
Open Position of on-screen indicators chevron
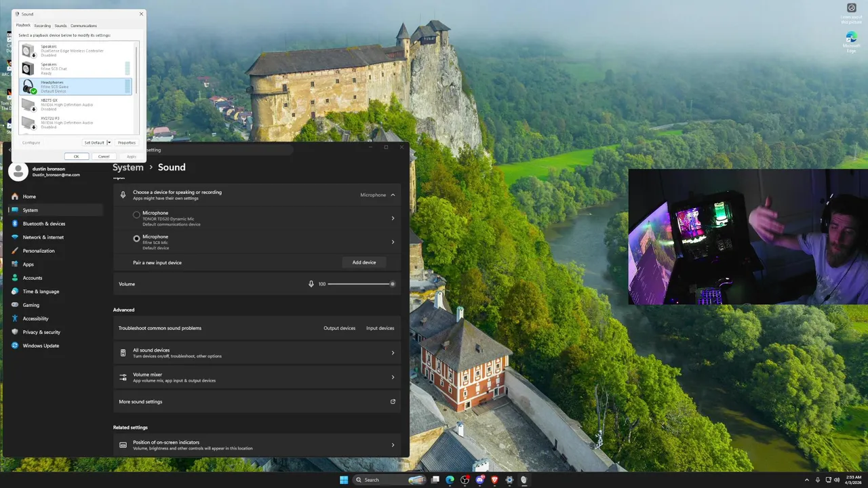[393, 445]
